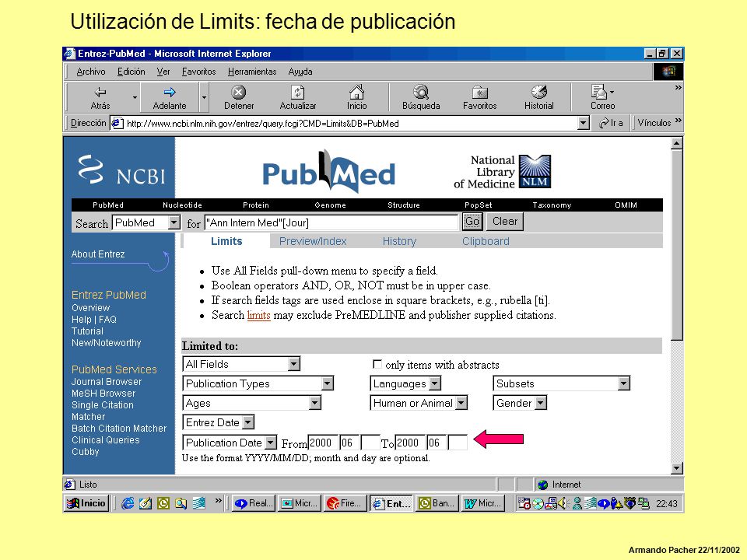747x560 pixels.
Task: Click the To month field
Action: click(x=437, y=443)
